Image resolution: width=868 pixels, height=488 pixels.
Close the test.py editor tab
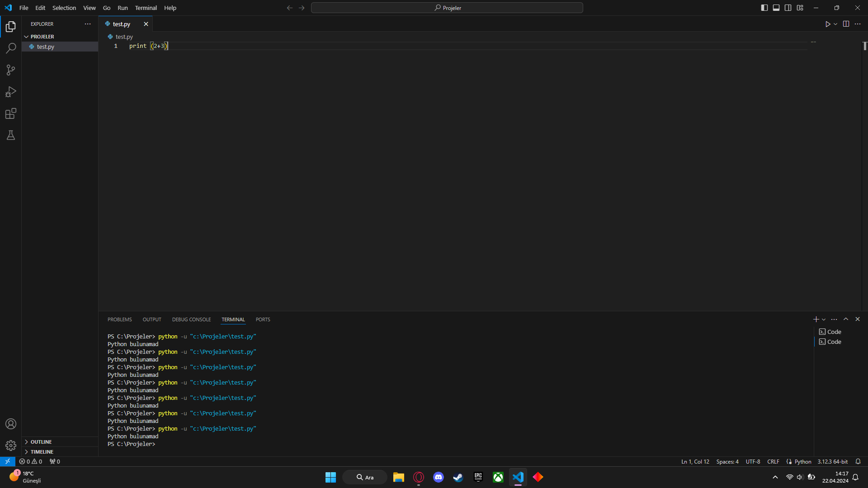click(146, 24)
